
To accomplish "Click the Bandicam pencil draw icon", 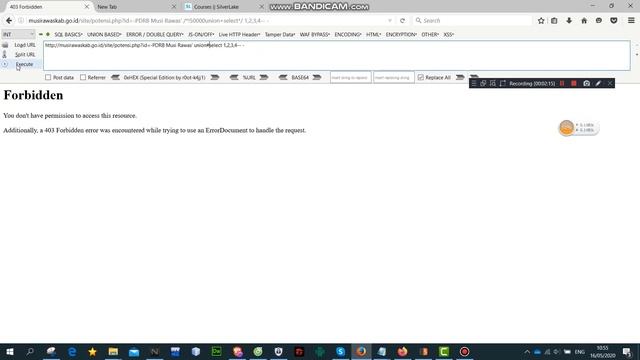I will (x=598, y=83).
